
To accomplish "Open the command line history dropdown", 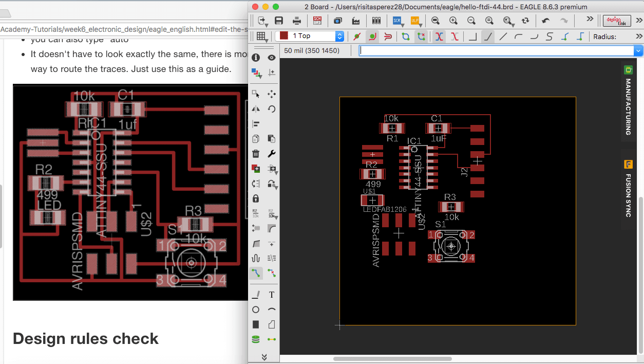I will click(638, 50).
